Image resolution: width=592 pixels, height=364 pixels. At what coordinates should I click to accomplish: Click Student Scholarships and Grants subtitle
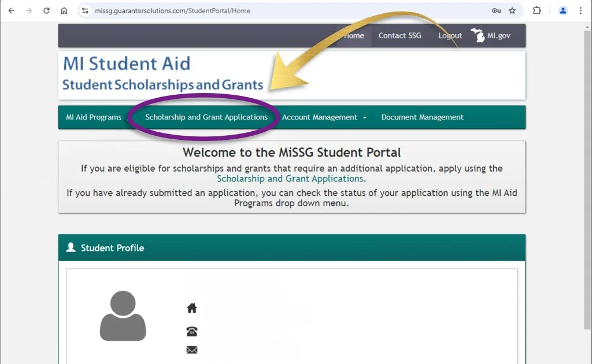(162, 84)
